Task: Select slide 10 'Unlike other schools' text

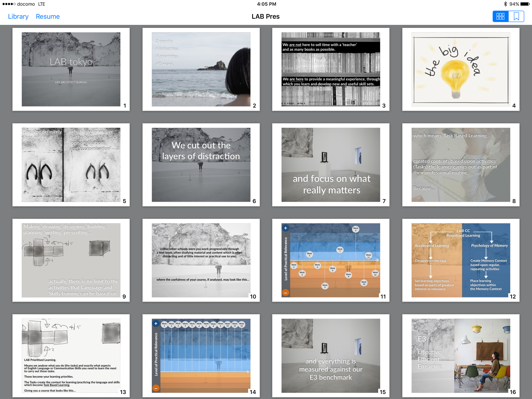Action: 201,260
